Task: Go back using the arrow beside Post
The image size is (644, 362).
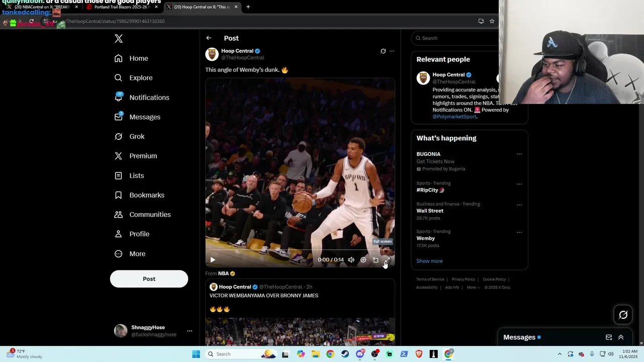Action: click(x=209, y=38)
